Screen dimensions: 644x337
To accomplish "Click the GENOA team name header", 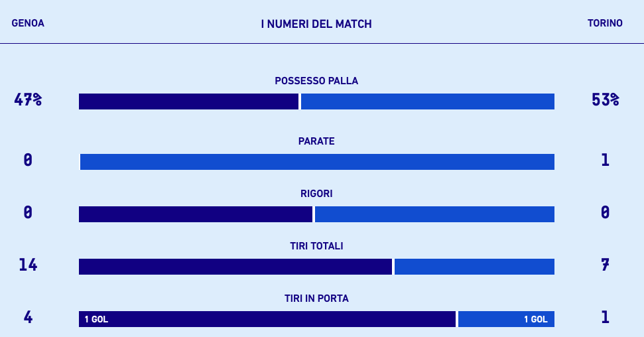I will pyautogui.click(x=28, y=23).
